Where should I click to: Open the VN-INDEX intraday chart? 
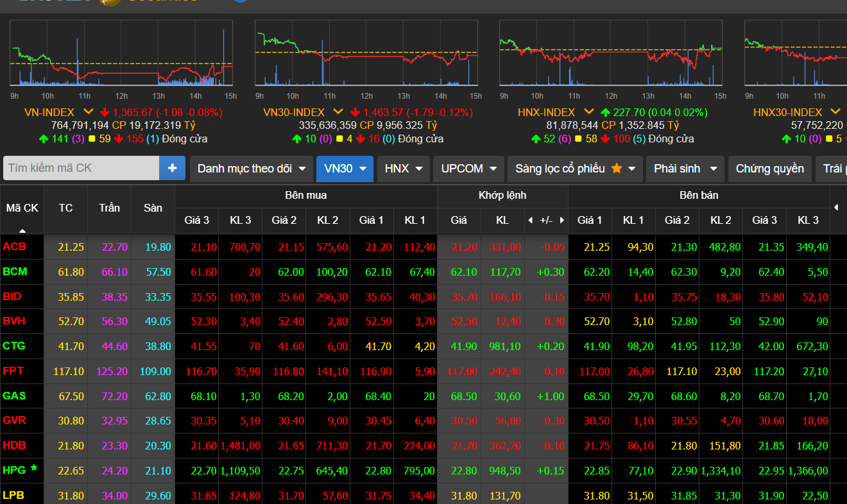coord(121,53)
